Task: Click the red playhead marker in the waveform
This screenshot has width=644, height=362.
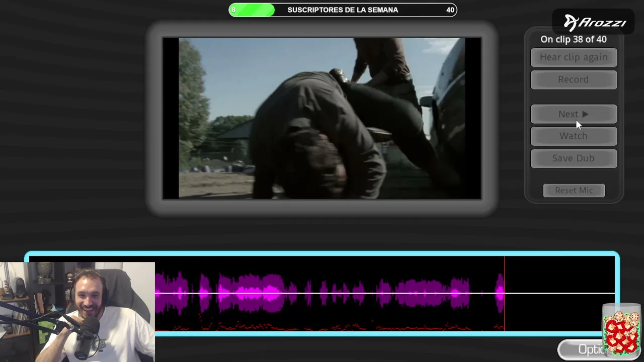Action: click(505, 294)
